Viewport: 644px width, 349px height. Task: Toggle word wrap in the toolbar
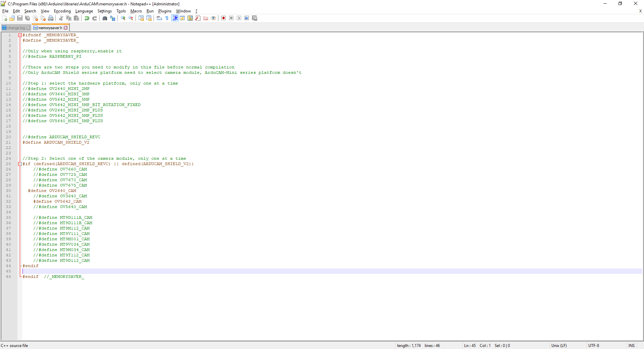coord(159,18)
